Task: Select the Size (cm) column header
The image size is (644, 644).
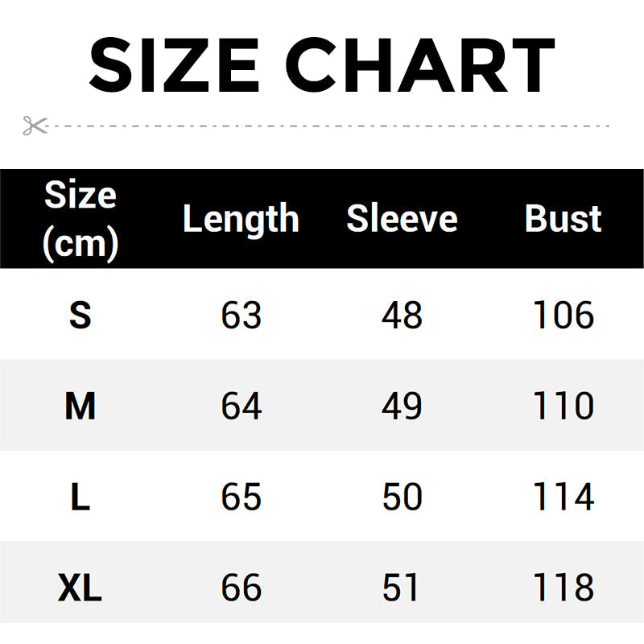Action: point(80,219)
